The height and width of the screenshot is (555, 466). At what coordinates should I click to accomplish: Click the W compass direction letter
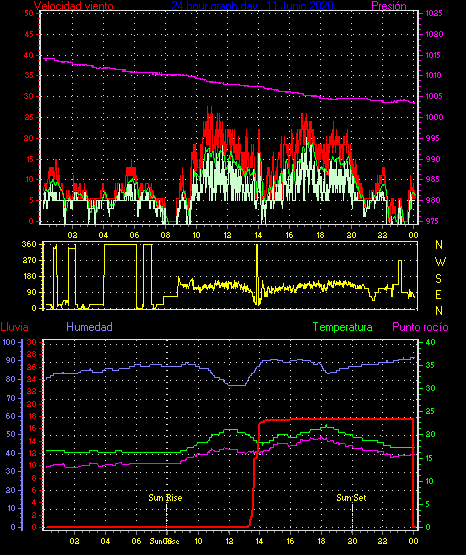point(440,262)
